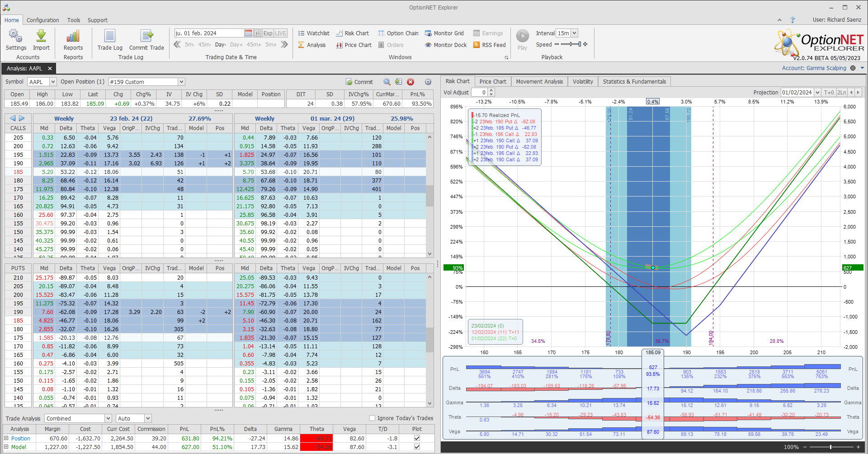Go to previous expiration with left arrow
Viewport: 868px width, 454px height.
click(x=13, y=118)
